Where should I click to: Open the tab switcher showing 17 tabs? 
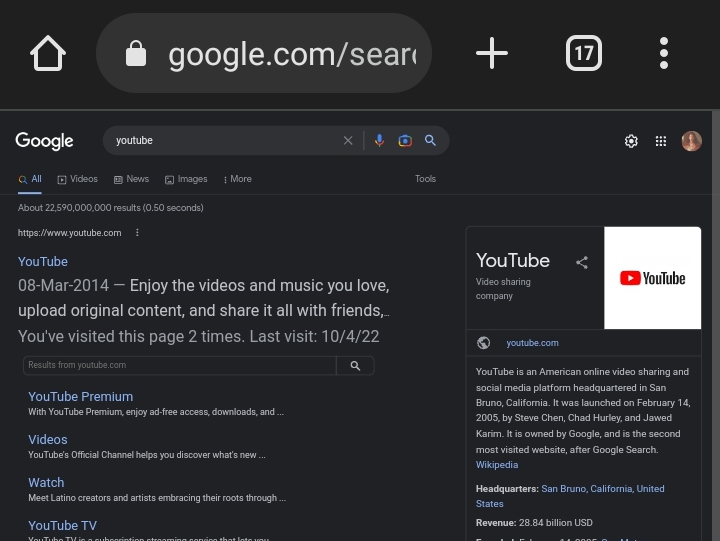(x=584, y=53)
